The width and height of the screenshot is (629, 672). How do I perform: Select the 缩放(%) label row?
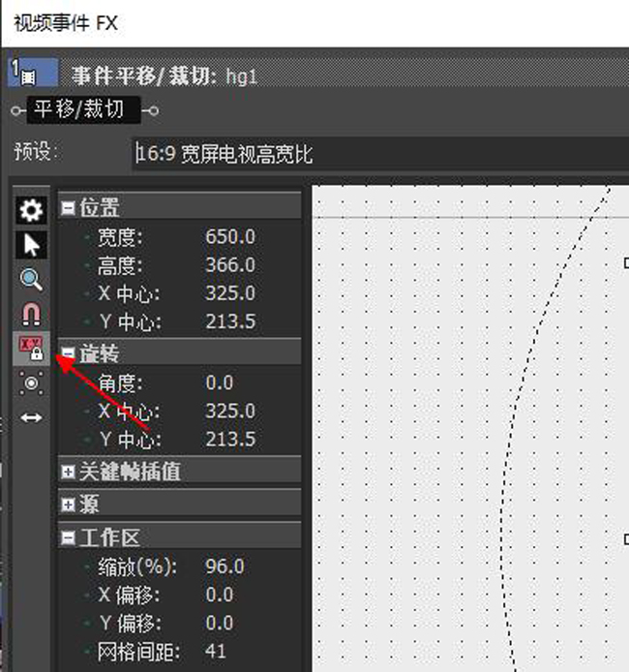coord(137,566)
